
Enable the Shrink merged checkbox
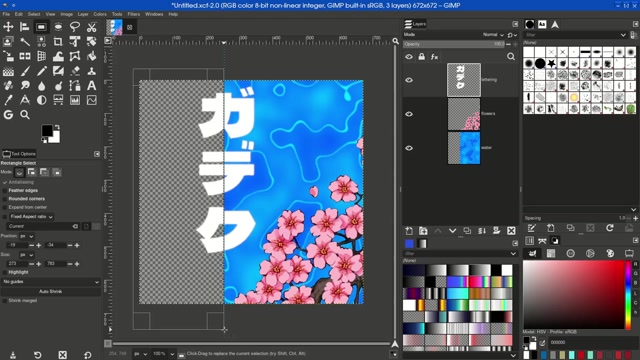click(x=5, y=300)
